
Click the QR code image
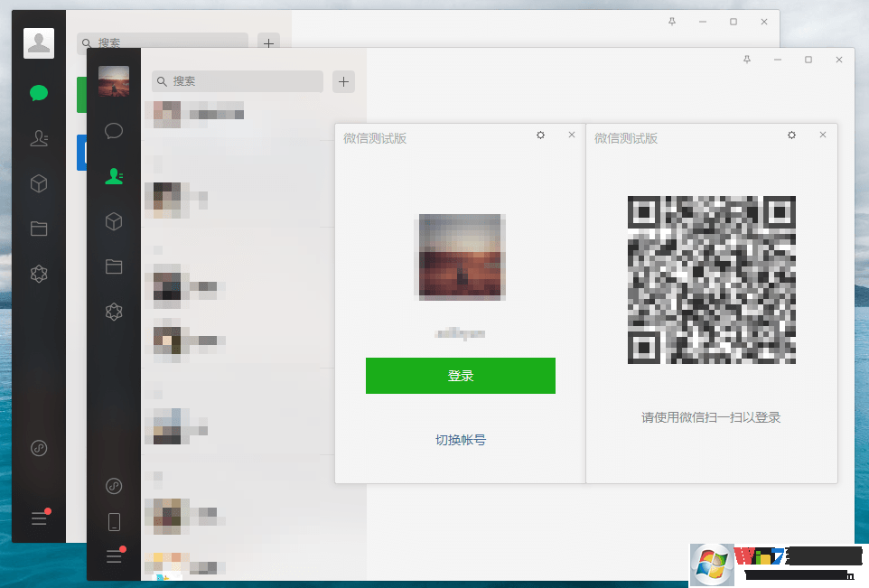712,280
